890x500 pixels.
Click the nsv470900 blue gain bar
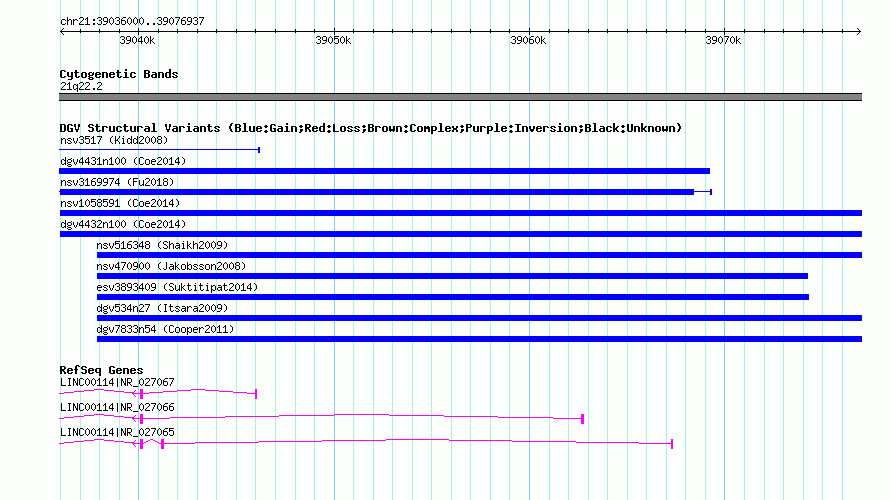tap(452, 276)
